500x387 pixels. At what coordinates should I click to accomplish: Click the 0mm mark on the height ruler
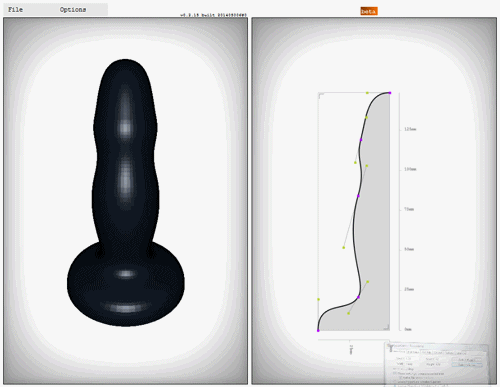coord(408,329)
